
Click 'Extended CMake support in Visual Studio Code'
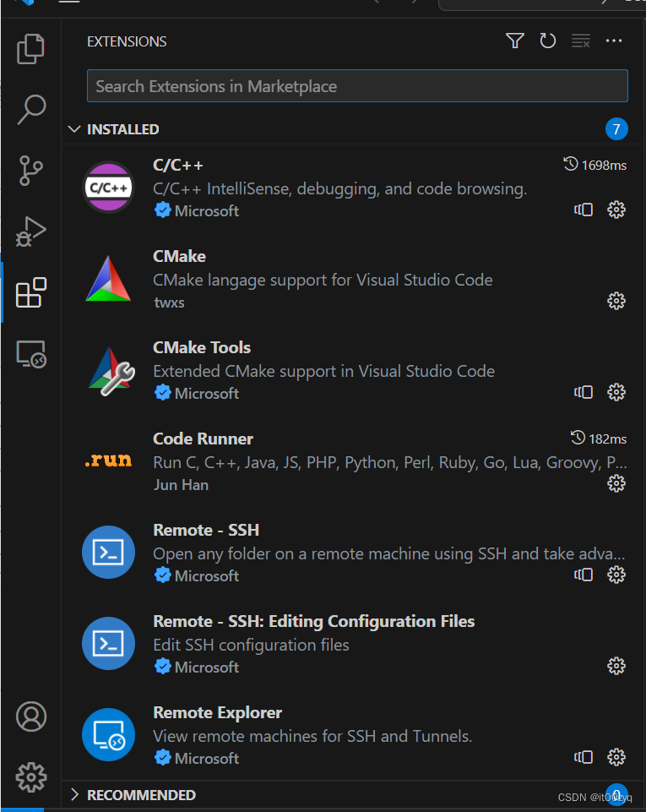pos(324,371)
